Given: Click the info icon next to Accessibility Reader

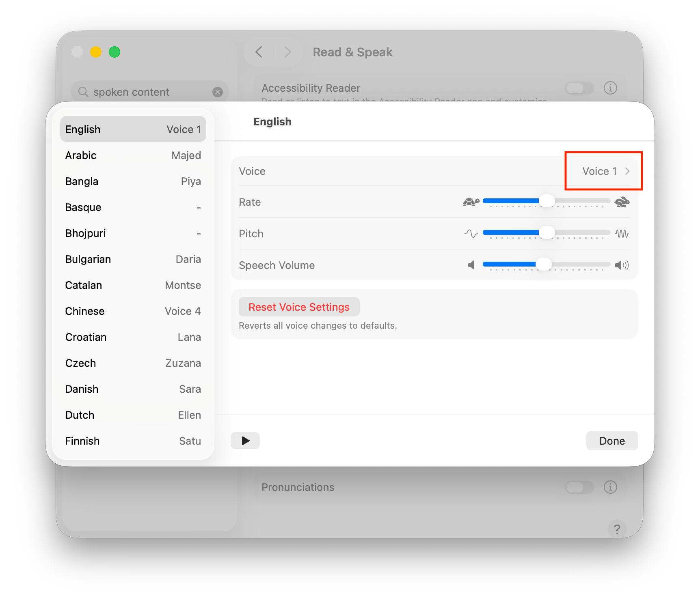Looking at the screenshot, I should click(611, 88).
